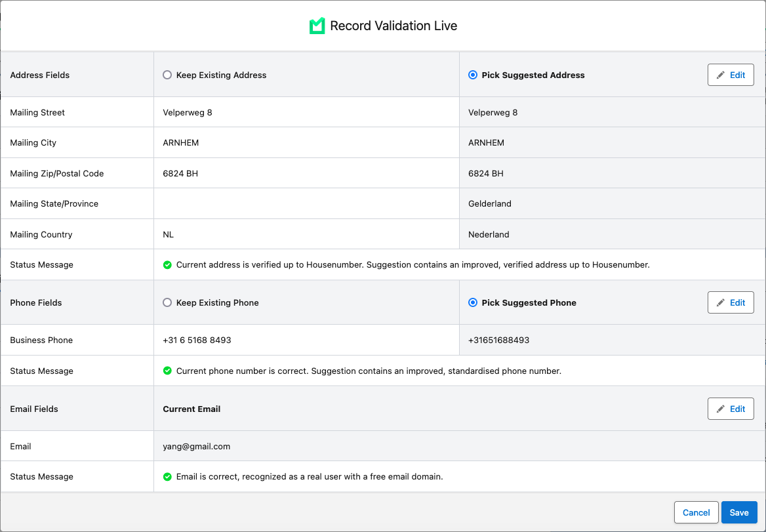This screenshot has height=532, width=766.
Task: Click suggested province Gelderland
Action: click(x=490, y=204)
